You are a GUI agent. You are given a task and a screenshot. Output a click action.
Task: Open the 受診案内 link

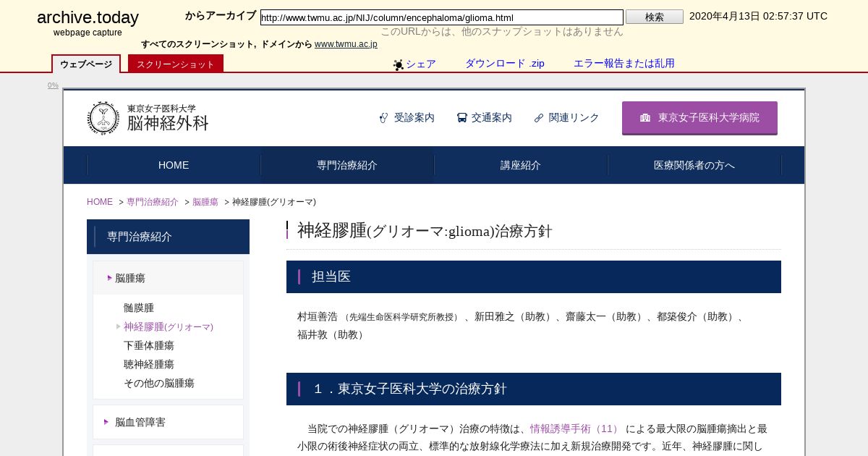point(414,118)
